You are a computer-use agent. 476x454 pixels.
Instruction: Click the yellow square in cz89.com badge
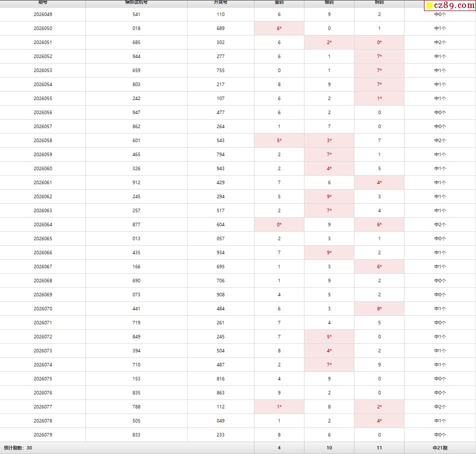pos(429,6)
